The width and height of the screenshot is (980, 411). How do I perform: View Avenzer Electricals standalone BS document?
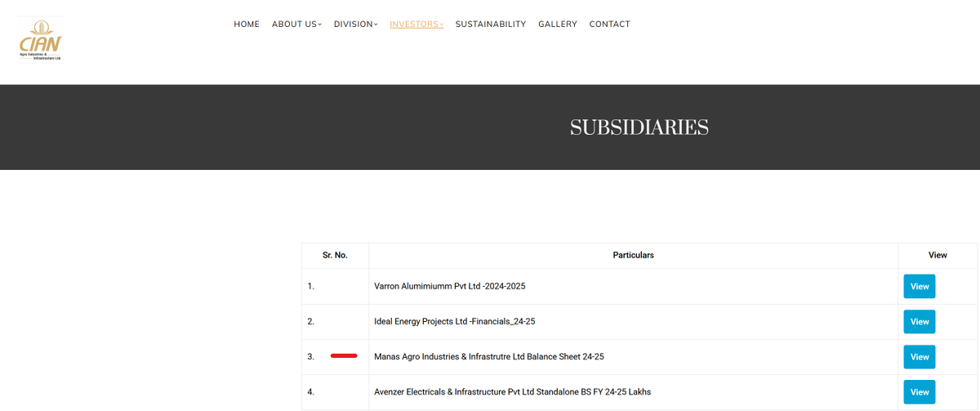pyautogui.click(x=920, y=392)
